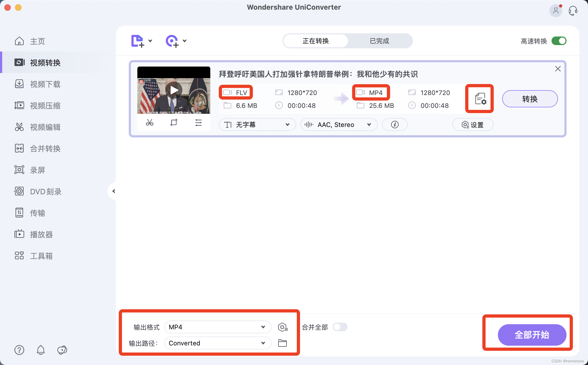The height and width of the screenshot is (365, 588).
Task: Collapse the sidebar with arrow handle
Action: 113,191
